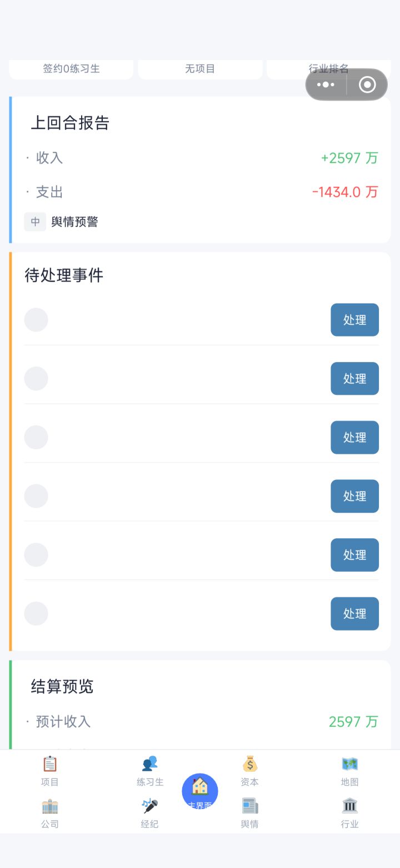400x868 pixels.
Task: Tap the mini program close circle
Action: pos(367,85)
